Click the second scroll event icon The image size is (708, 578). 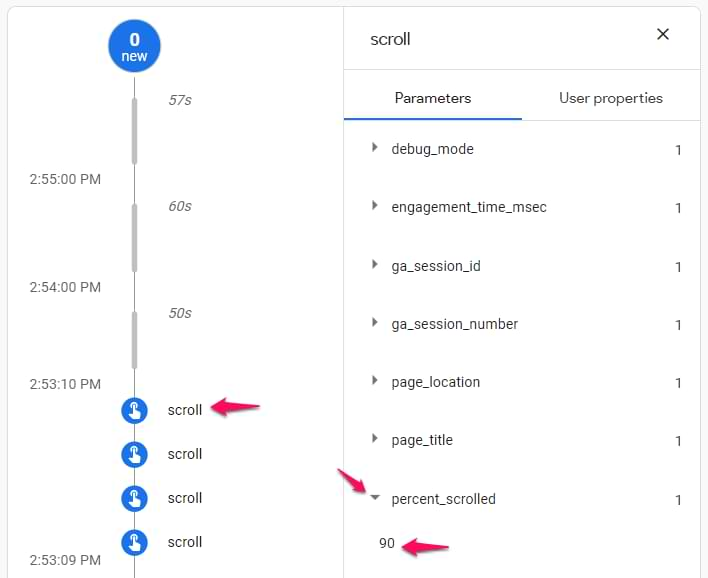[134, 454]
